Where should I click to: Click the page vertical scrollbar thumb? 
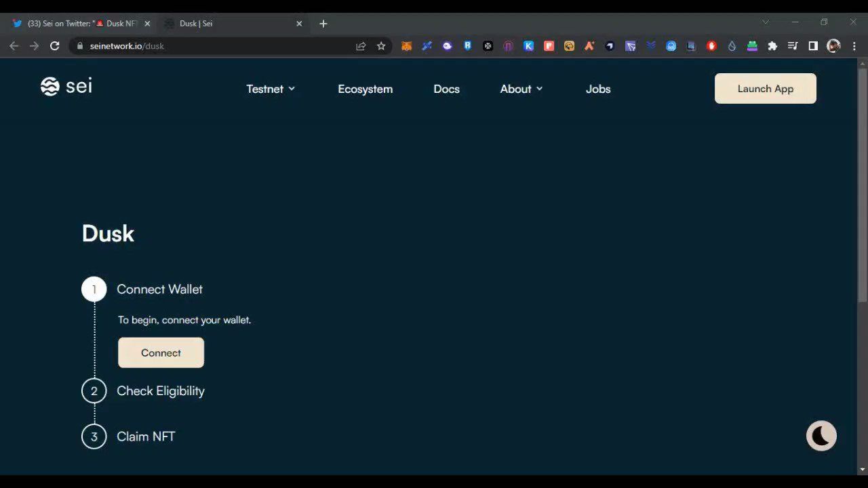pos(863,185)
